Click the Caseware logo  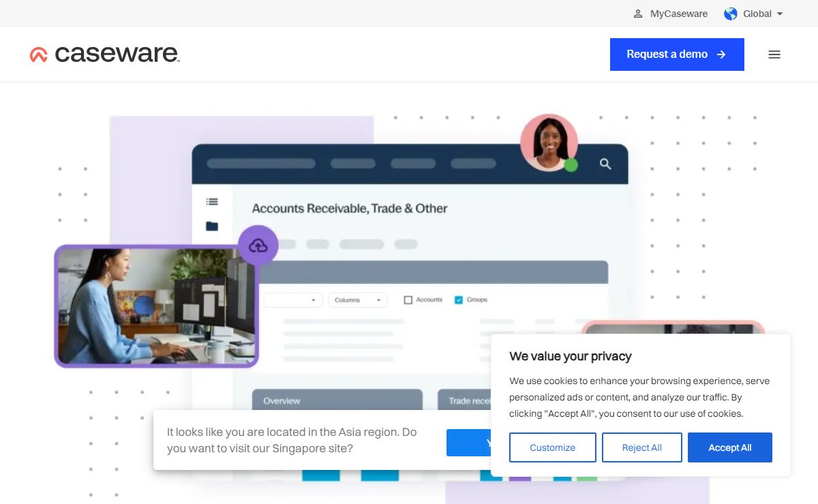click(105, 54)
